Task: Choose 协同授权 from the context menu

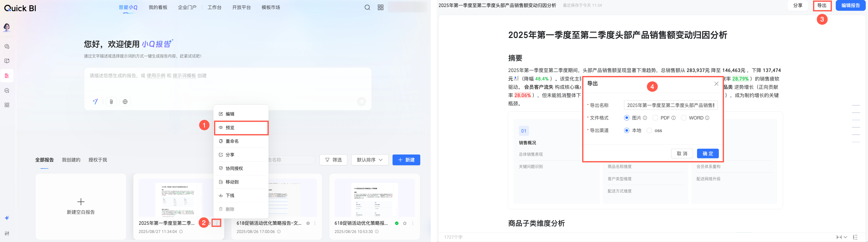Action: [x=241, y=168]
